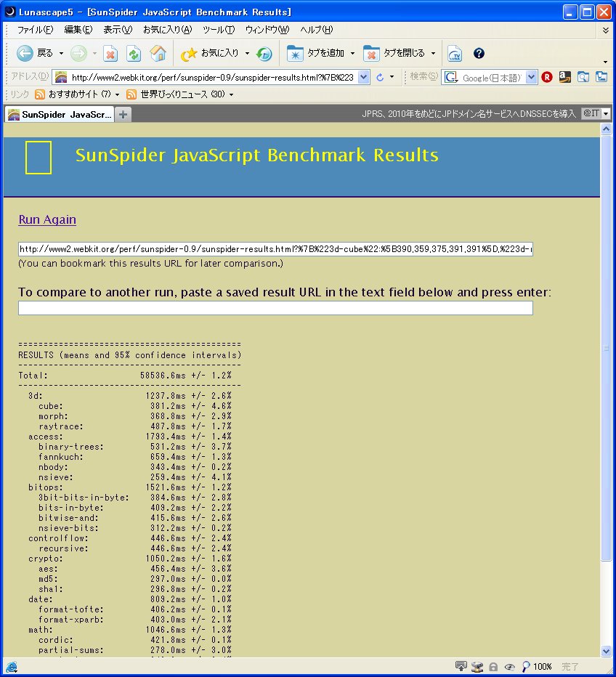Screen dimensions: 616x677
Task: Click the Internet Explorer engine icon in the status bar
Action: (x=12, y=667)
